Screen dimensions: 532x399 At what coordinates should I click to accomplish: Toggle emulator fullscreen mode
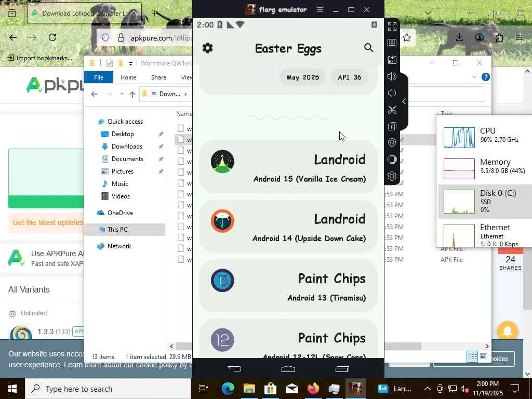[x=392, y=26]
